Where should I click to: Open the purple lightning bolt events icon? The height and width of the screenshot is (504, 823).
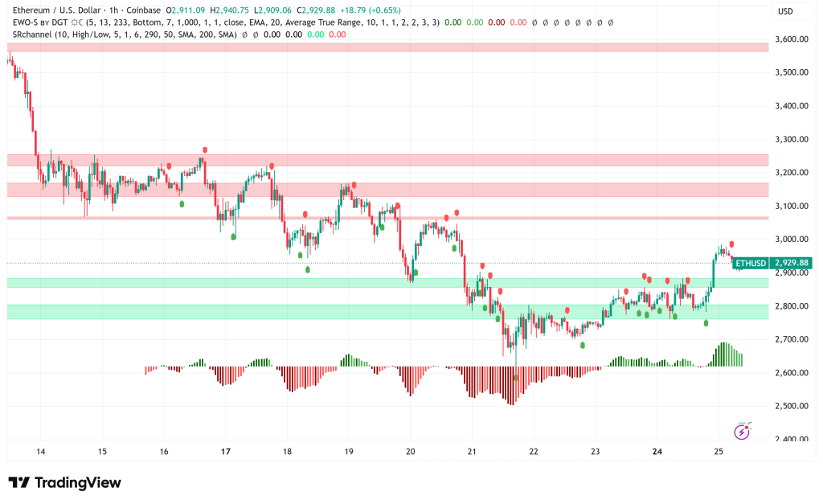click(x=742, y=432)
